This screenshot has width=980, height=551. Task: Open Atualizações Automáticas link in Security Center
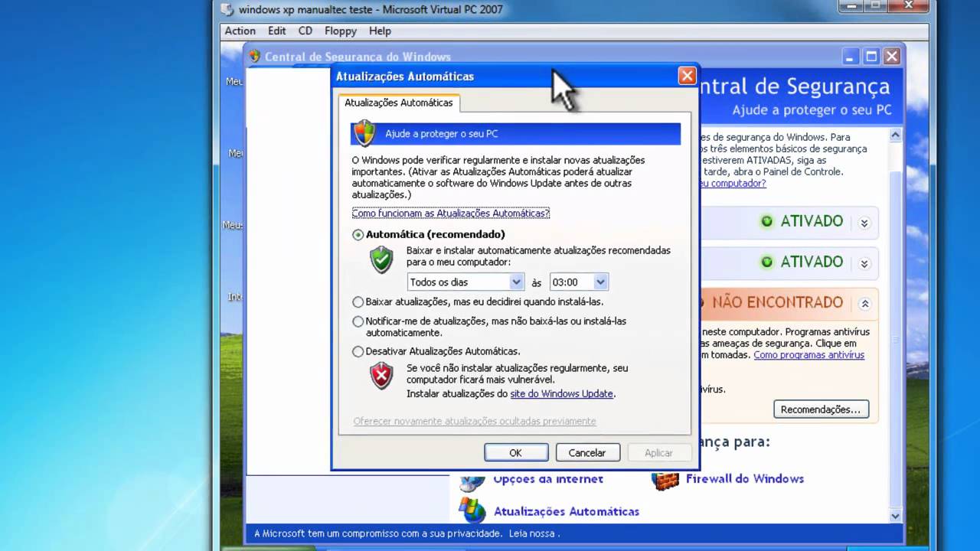tap(567, 511)
